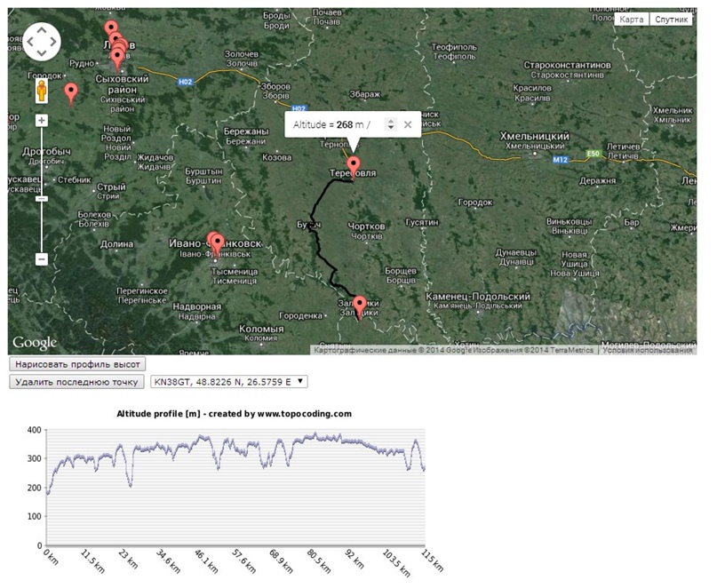Click the altitude popup scroll stepper
Screen dimensions: 717x588
(x=390, y=125)
